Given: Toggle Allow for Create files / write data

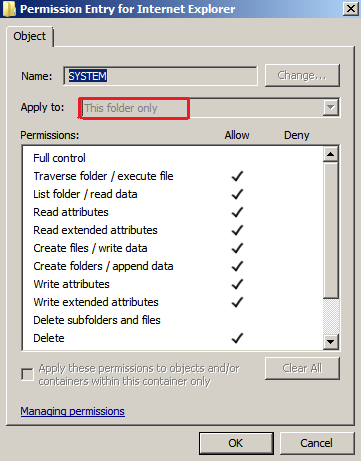Looking at the screenshot, I should coord(237,248).
